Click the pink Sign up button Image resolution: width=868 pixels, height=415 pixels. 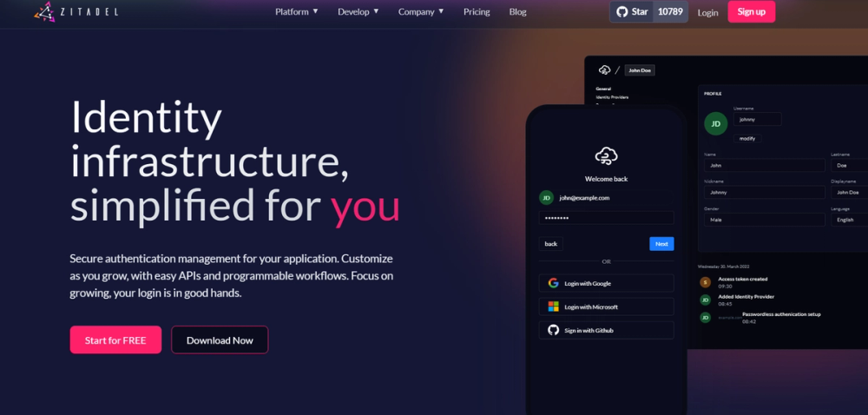pyautogui.click(x=751, y=11)
